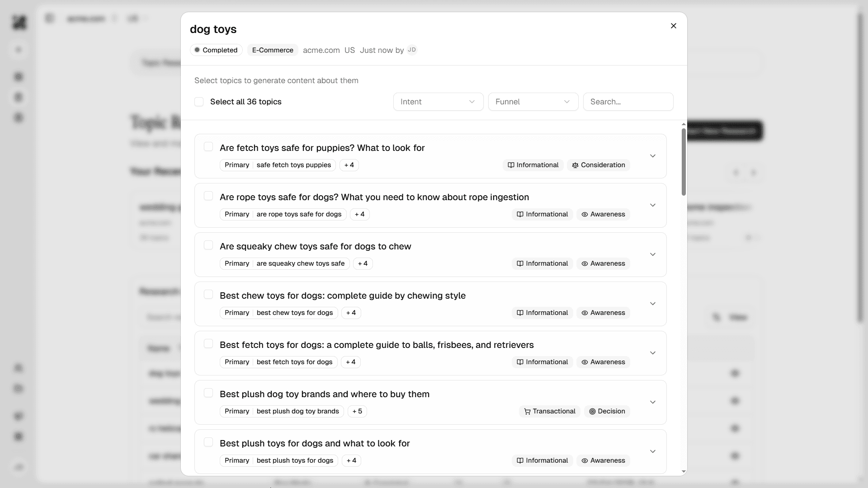Open the Intent filter dropdown
The width and height of the screenshot is (868, 488).
[x=438, y=102]
